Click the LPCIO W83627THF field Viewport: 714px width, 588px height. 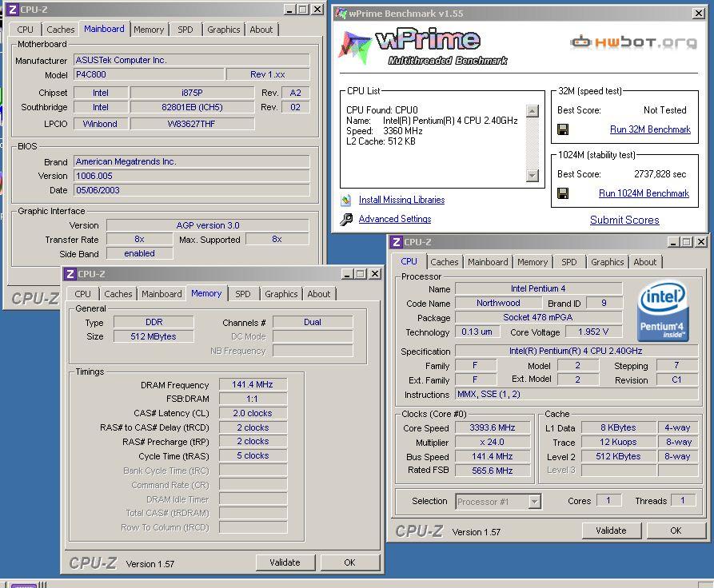click(192, 124)
